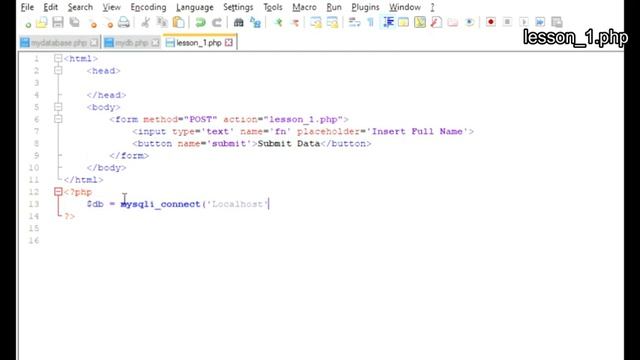Open the Function List icon
The height and width of the screenshot is (360, 640).
coord(436,22)
